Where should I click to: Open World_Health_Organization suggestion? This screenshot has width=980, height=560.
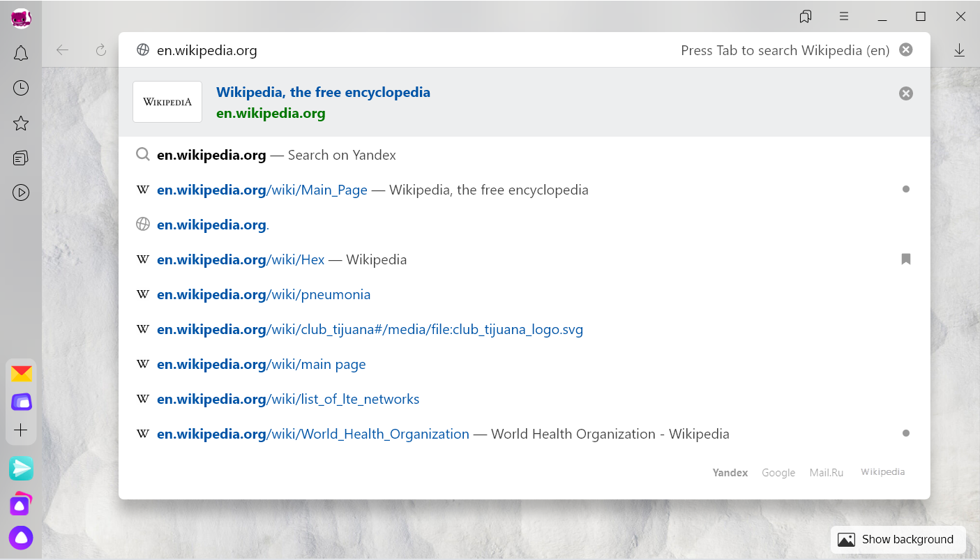[x=524, y=434]
